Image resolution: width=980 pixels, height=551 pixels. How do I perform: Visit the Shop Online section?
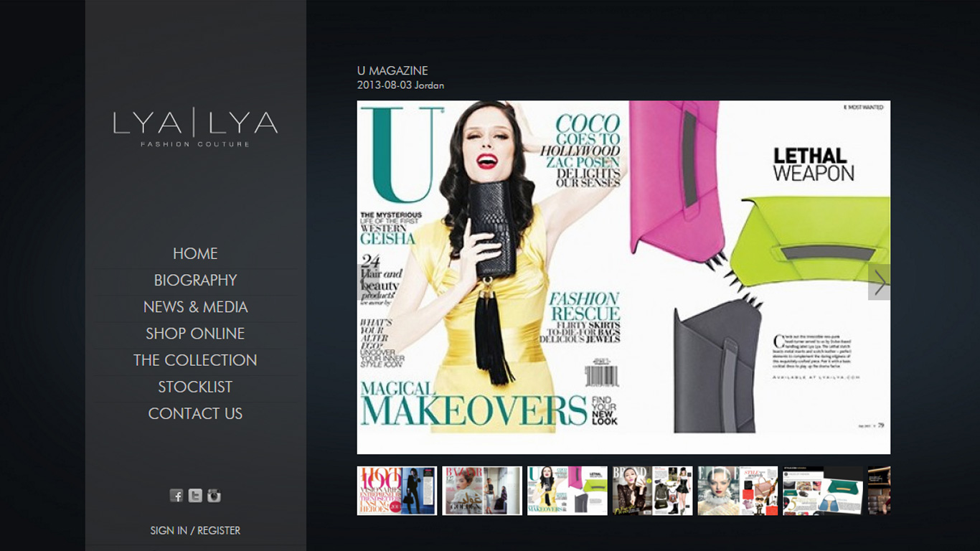click(195, 333)
